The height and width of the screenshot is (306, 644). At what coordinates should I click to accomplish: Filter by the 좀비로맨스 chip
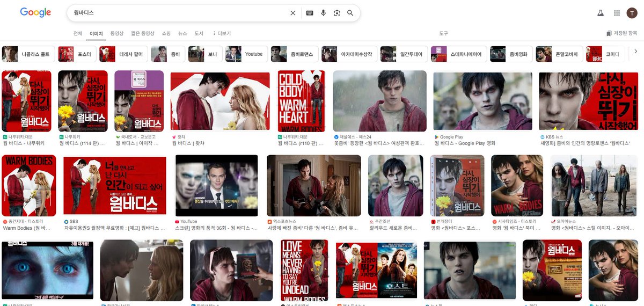[x=295, y=54]
